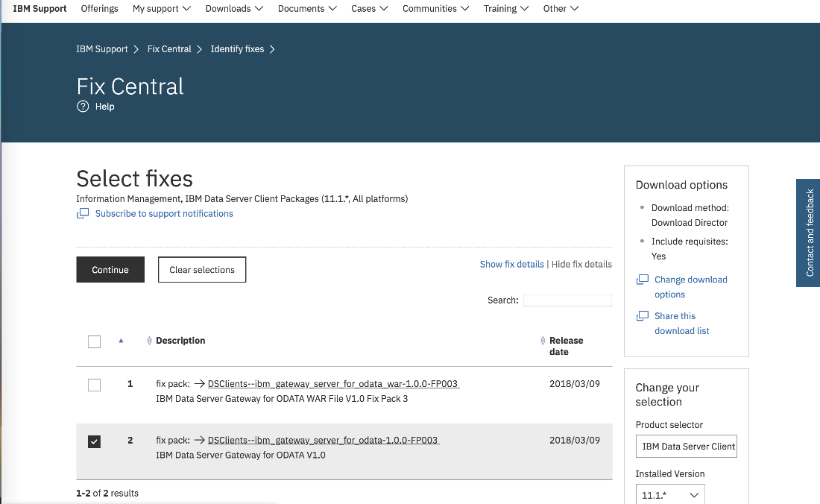
Task: Click the Description column sort icon
Action: click(149, 341)
